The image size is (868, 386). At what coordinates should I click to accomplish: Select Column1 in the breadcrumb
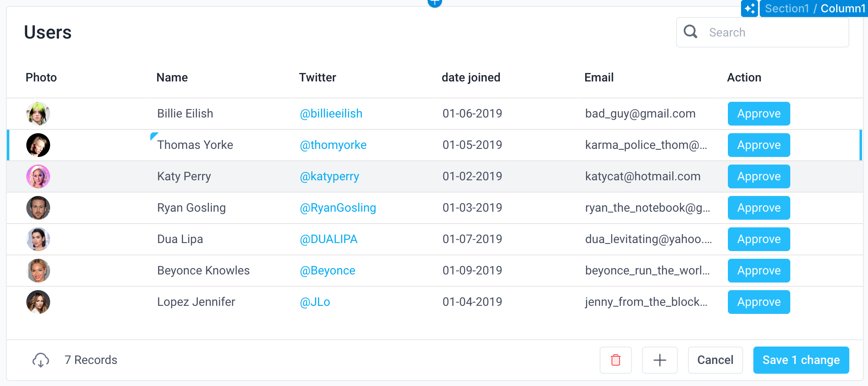pos(843,8)
